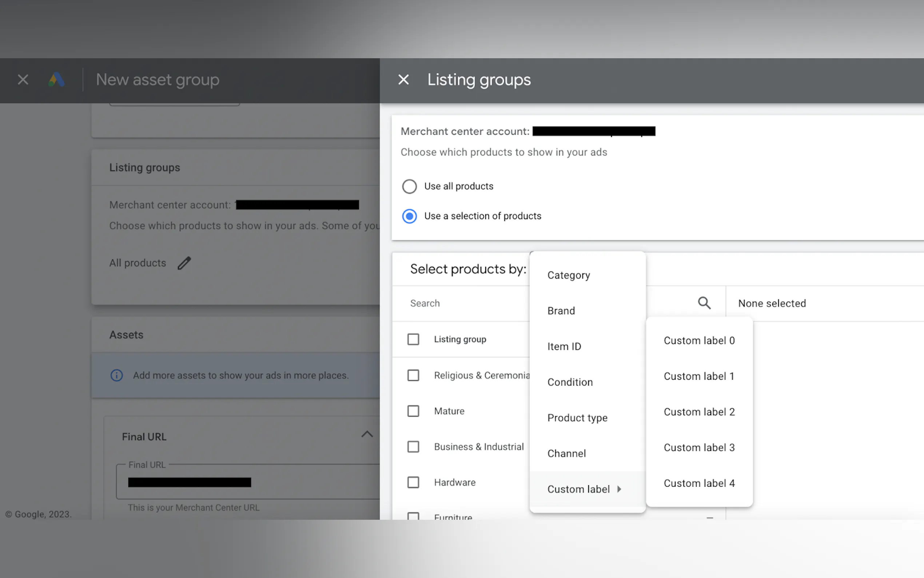Choose Brand from the dropdown menu
This screenshot has width=924, height=578.
pos(561,311)
